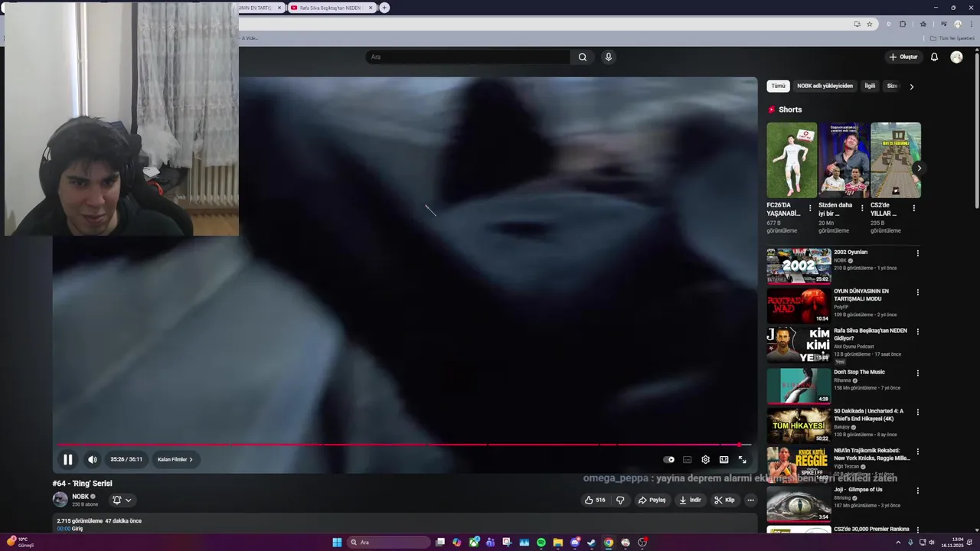Image resolution: width=980 pixels, height=551 pixels.
Task: Open Chrome three-dot menu
Action: [x=971, y=24]
